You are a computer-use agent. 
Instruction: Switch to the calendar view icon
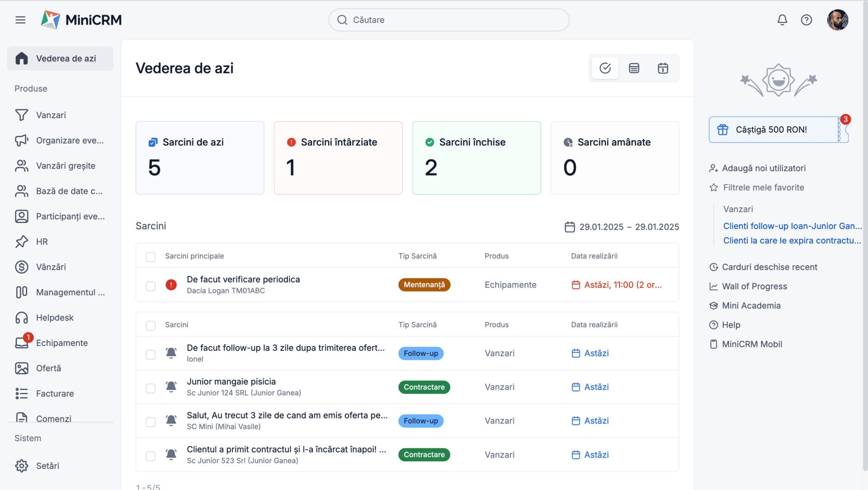(663, 68)
